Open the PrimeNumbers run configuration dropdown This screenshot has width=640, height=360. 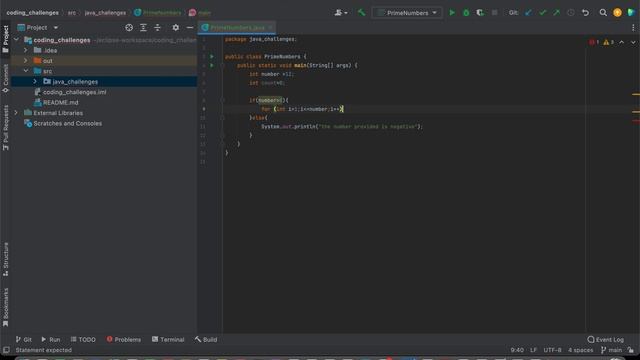407,13
